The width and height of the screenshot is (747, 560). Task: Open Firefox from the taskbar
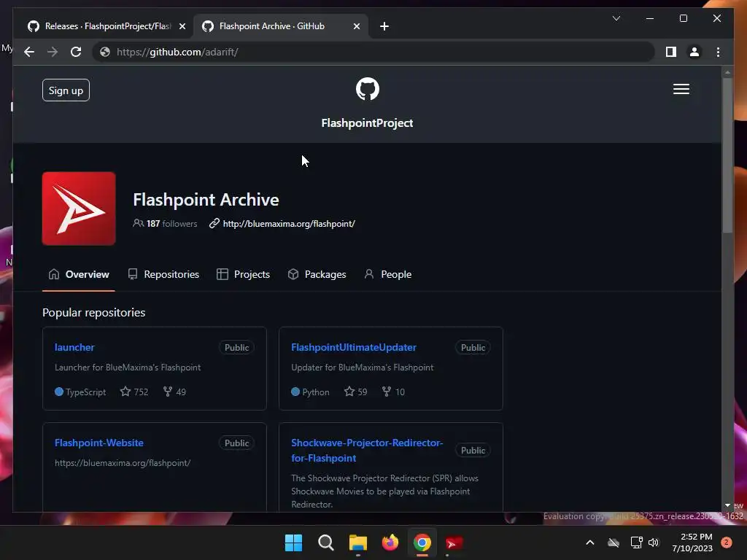pos(390,542)
